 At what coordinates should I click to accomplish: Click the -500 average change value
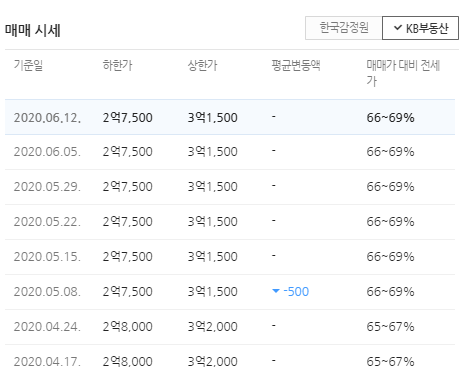pyautogui.click(x=296, y=292)
